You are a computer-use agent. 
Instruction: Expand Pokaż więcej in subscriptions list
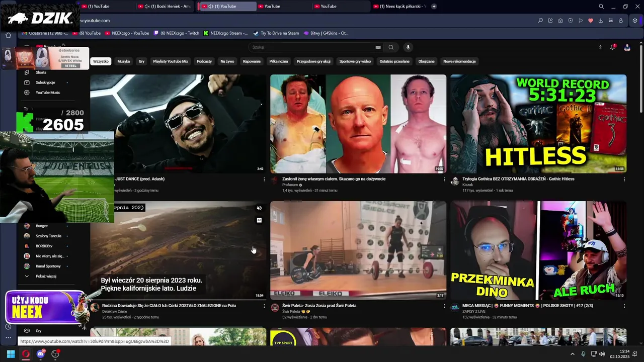45,276
